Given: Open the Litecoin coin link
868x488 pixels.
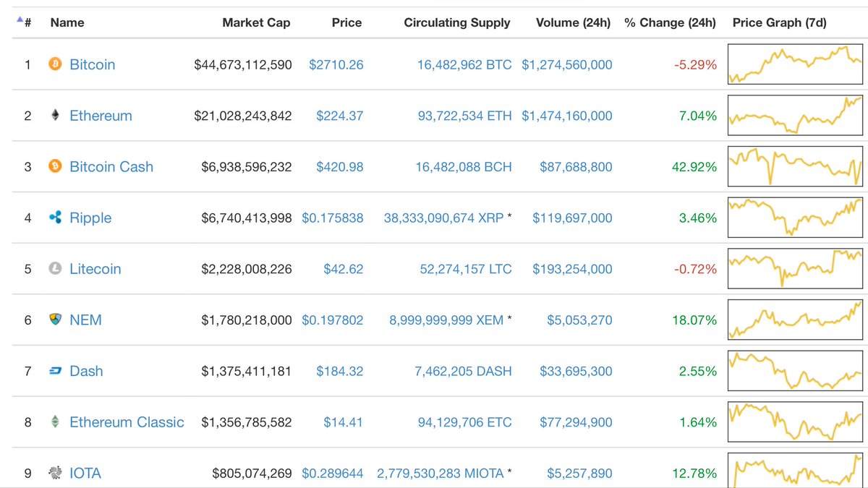Looking at the screenshot, I should (x=95, y=269).
